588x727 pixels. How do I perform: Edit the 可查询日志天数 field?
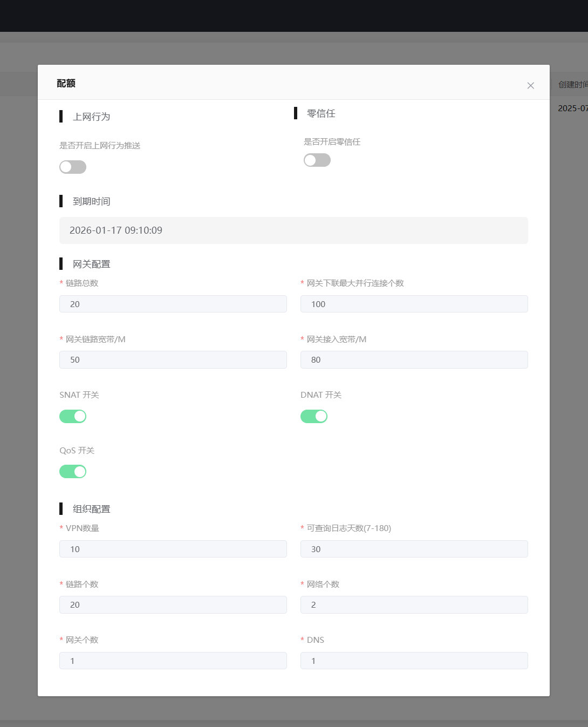414,549
